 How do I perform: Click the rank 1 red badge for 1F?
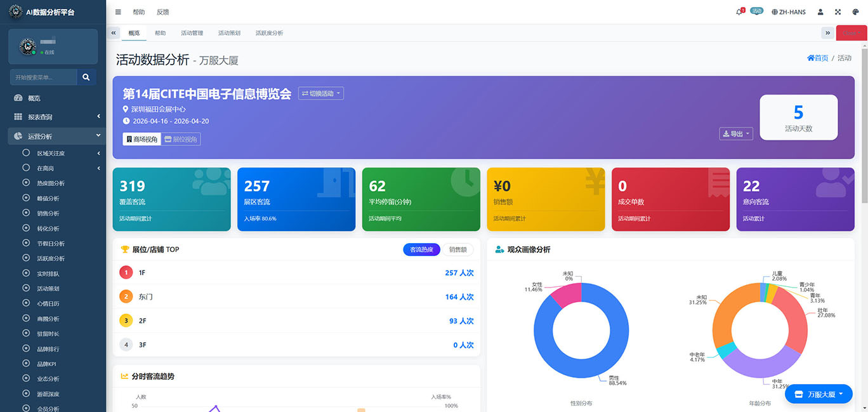(126, 272)
